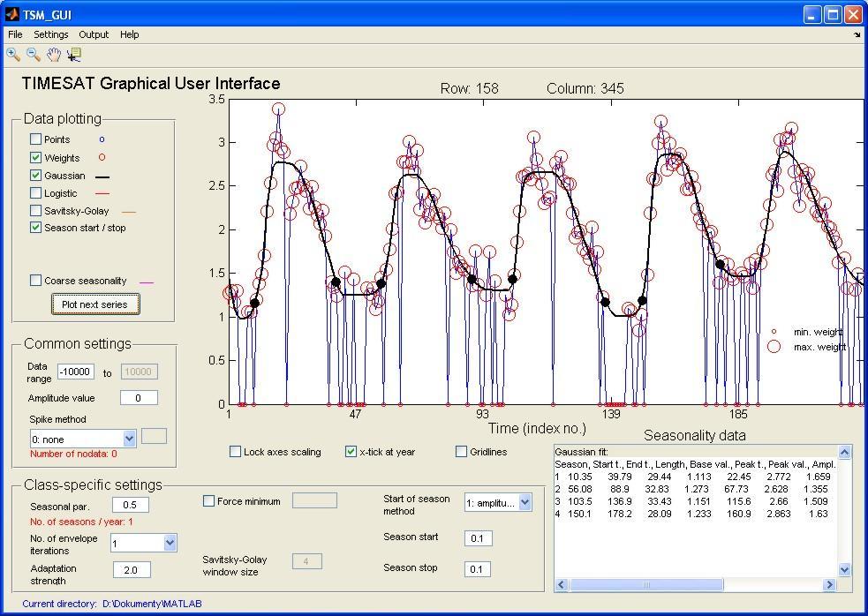Click the 'max. weight' legend entry

819,347
